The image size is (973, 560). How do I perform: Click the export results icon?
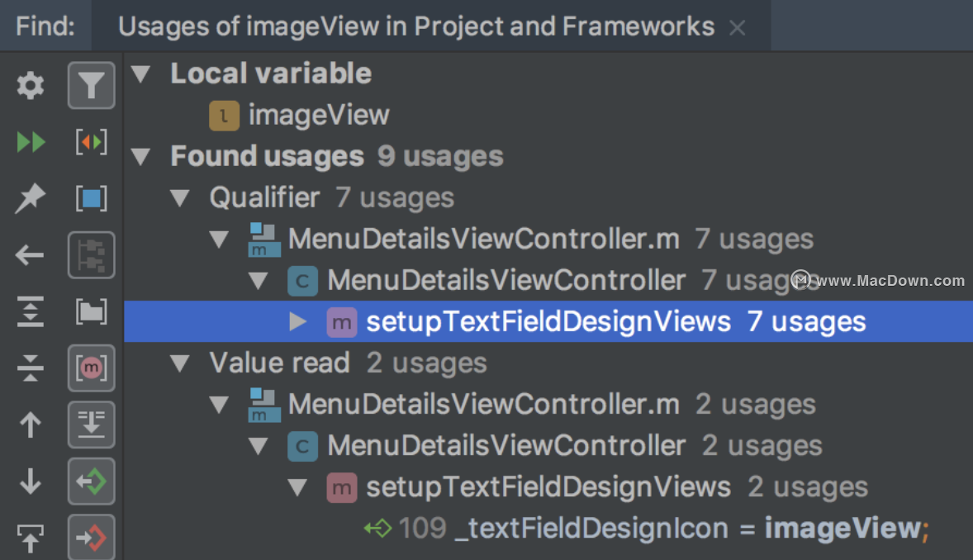(x=31, y=539)
